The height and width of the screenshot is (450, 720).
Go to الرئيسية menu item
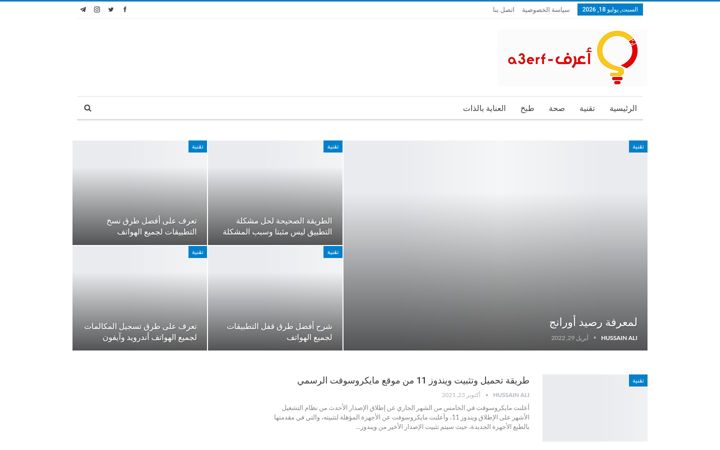(623, 108)
